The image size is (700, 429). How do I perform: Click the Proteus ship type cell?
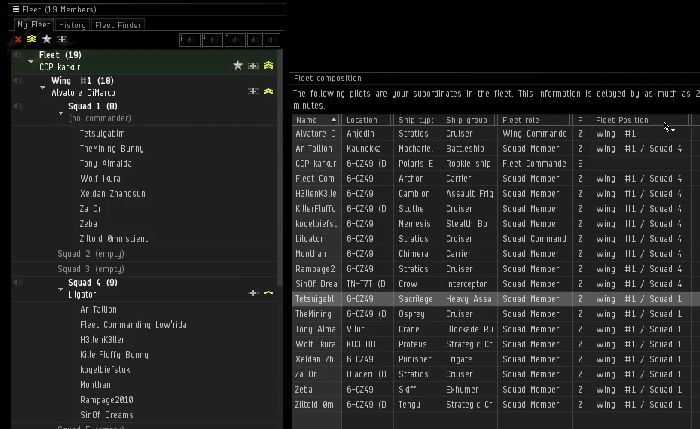click(412, 344)
